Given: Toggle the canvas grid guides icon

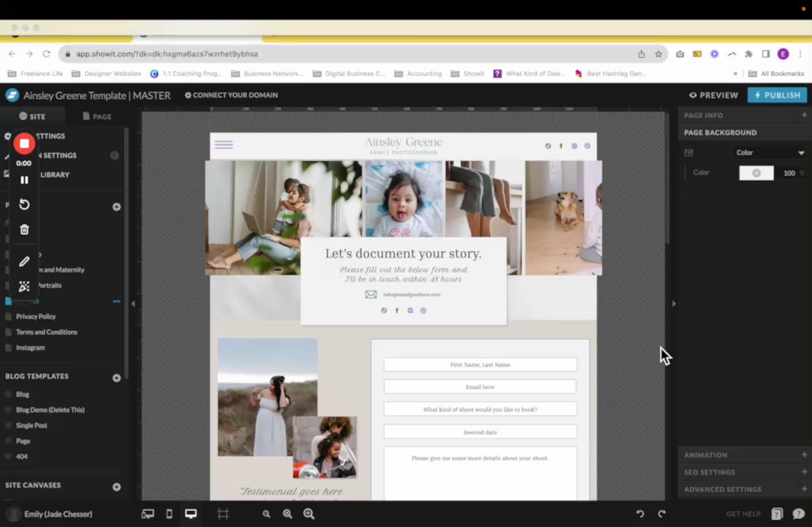Looking at the screenshot, I should click(x=222, y=514).
